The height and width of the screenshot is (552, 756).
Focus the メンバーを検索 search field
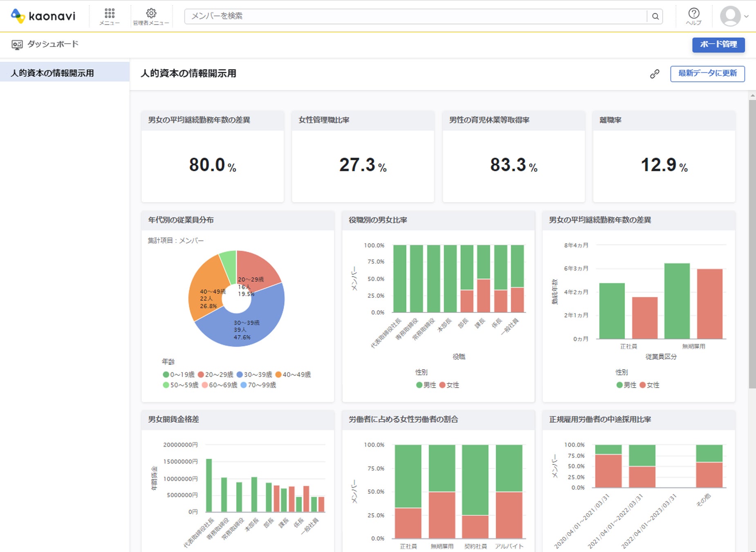click(x=415, y=16)
